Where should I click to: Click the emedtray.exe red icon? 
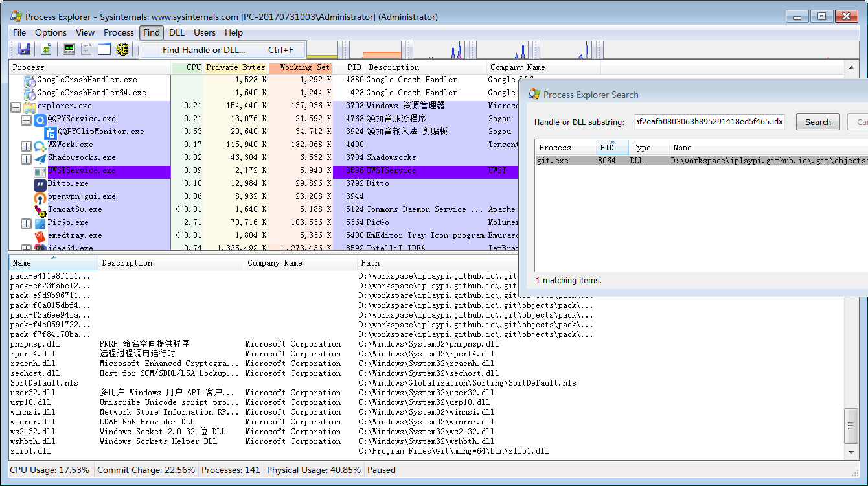tap(40, 236)
